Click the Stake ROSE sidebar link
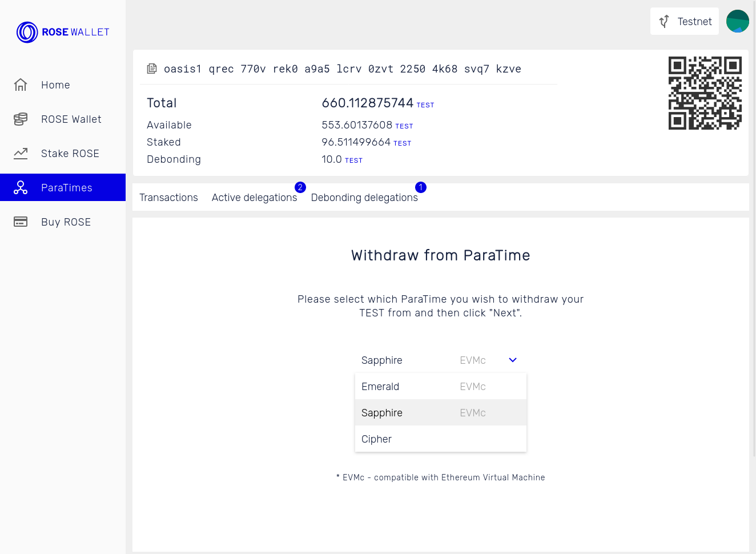 click(x=70, y=153)
